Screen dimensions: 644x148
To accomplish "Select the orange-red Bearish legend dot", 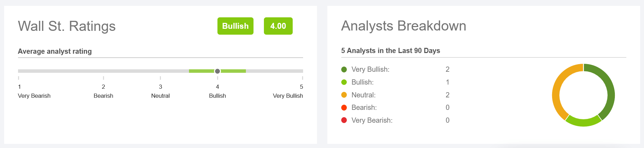I will tap(344, 107).
